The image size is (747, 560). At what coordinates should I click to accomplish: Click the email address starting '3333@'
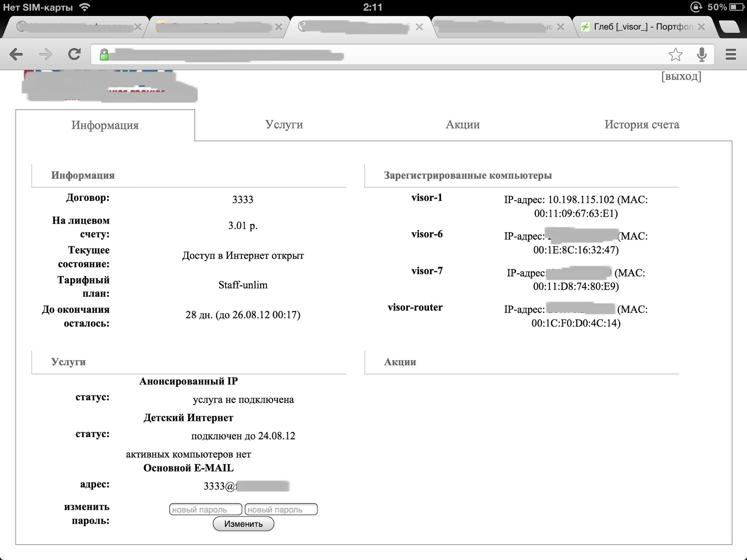click(247, 486)
